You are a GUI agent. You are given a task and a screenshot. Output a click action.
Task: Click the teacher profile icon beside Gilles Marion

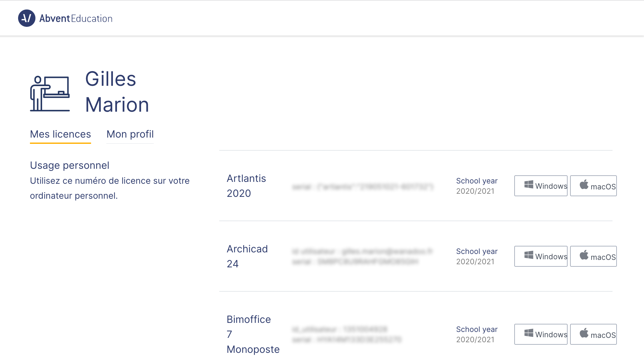pos(50,94)
